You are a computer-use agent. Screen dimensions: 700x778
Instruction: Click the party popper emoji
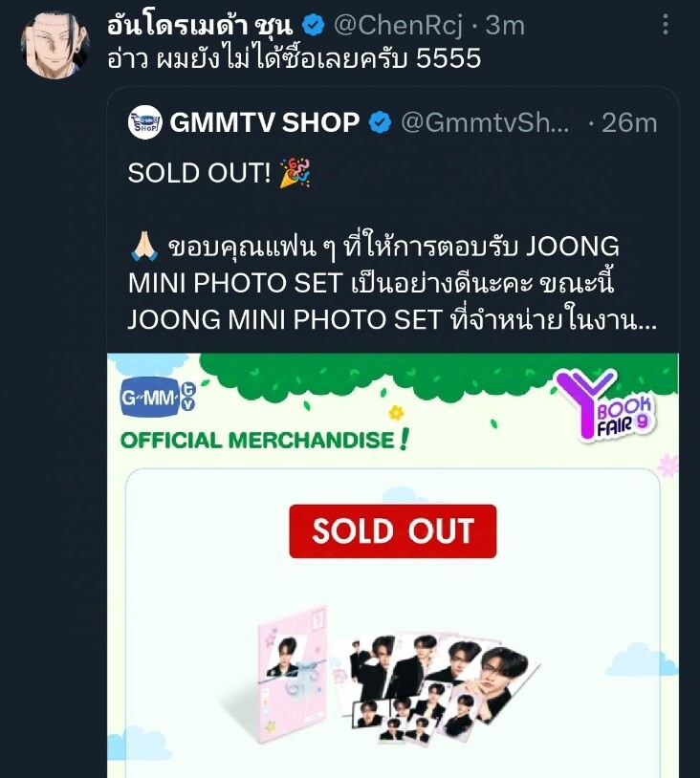click(x=295, y=173)
